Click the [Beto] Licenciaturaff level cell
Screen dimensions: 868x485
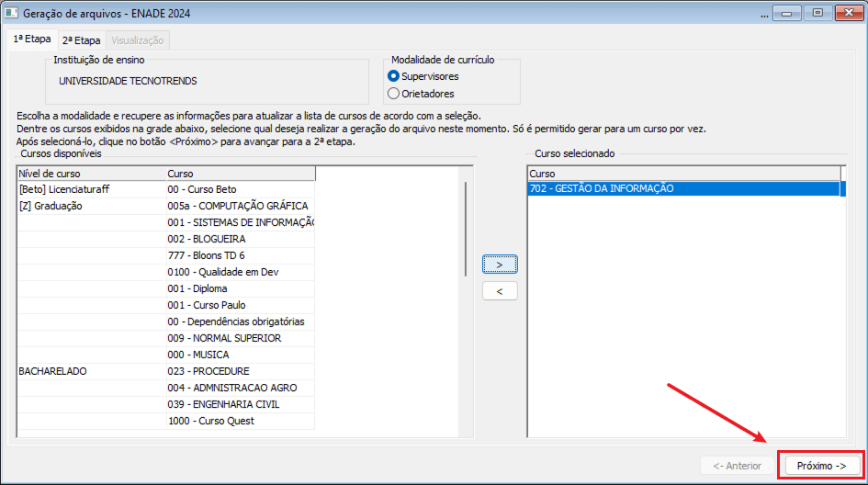pos(92,189)
